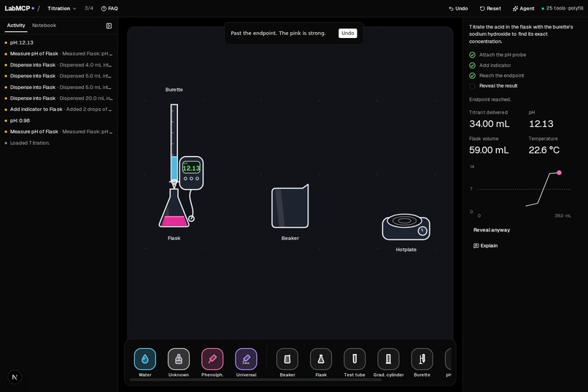Select the Dispensed 4.0 mL activity entry
This screenshot has width=588, height=392.
coord(58,65)
